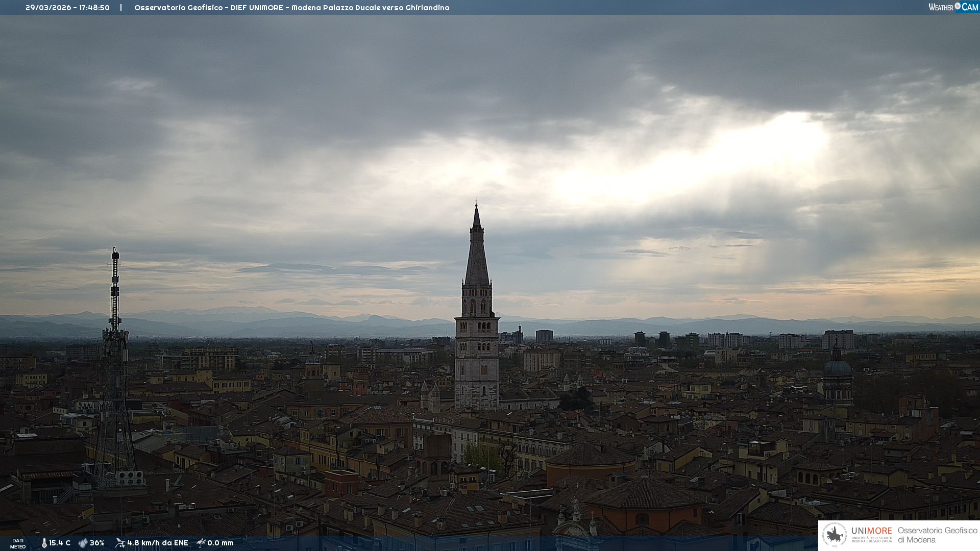
Task: Click the date 29/03/2026 timestamp
Action: (x=48, y=8)
